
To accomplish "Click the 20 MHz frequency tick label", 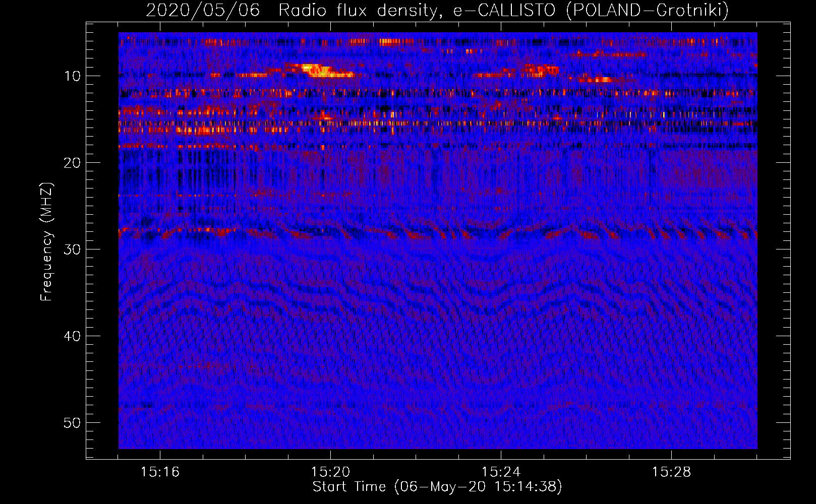I will click(72, 163).
